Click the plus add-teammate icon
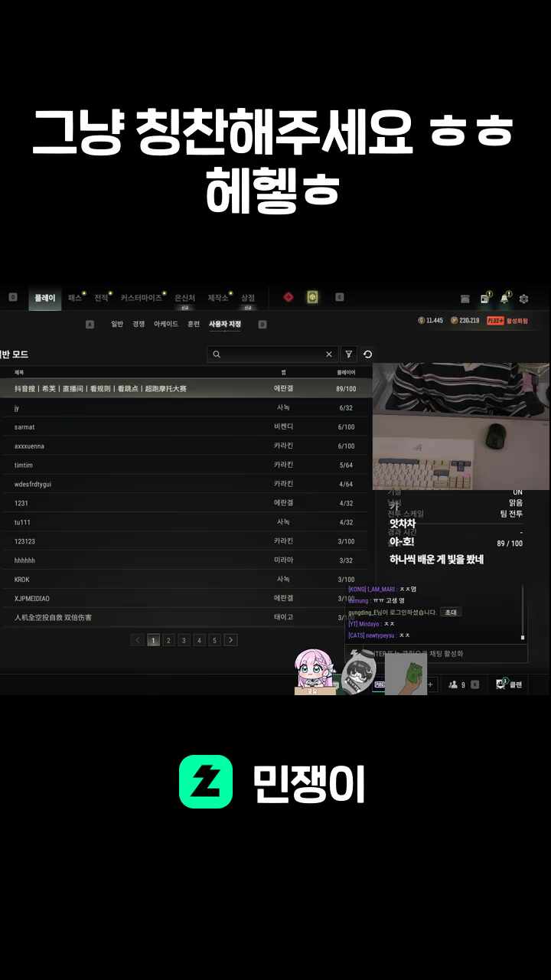This screenshot has width=551, height=980. click(430, 684)
